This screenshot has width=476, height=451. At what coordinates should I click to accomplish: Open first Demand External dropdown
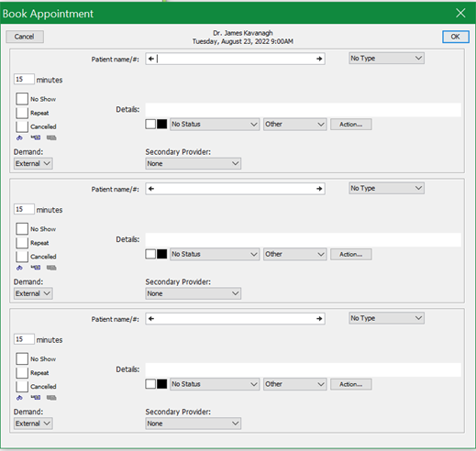(33, 163)
